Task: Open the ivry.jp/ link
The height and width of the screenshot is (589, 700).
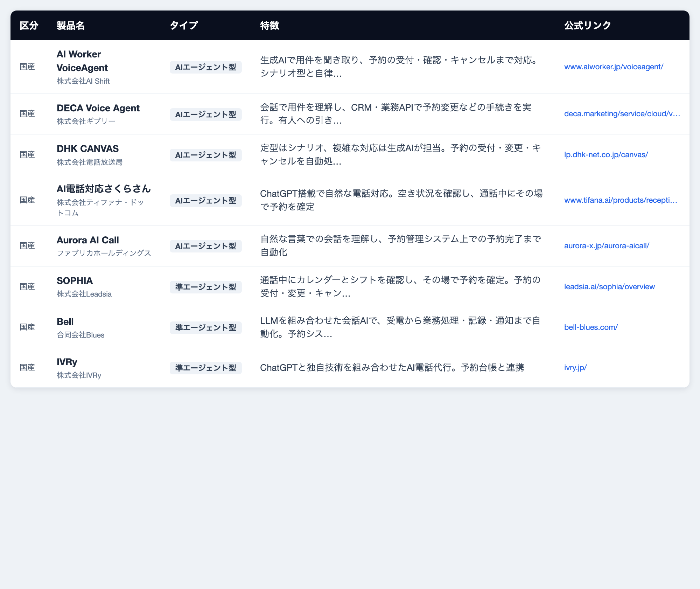Action: click(x=575, y=368)
